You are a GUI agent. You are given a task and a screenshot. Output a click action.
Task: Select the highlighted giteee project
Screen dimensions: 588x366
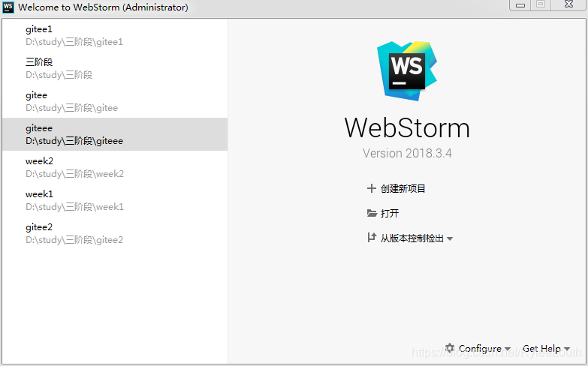[x=115, y=134]
